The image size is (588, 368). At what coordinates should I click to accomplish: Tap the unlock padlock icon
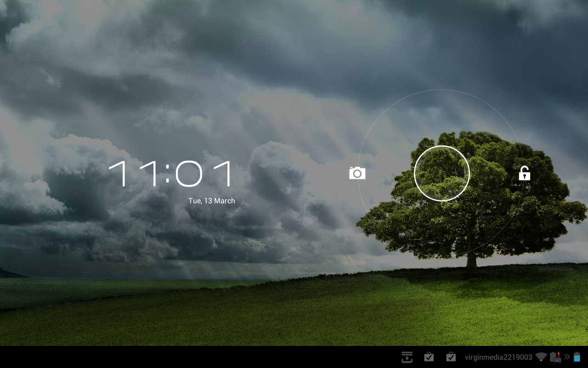coord(524,173)
